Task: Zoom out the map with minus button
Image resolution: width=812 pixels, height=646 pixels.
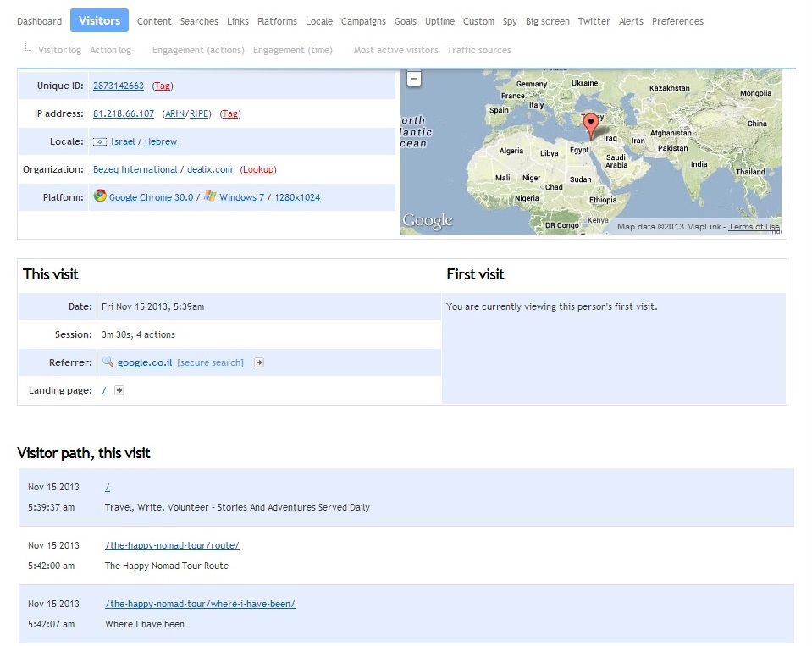Action: (414, 79)
